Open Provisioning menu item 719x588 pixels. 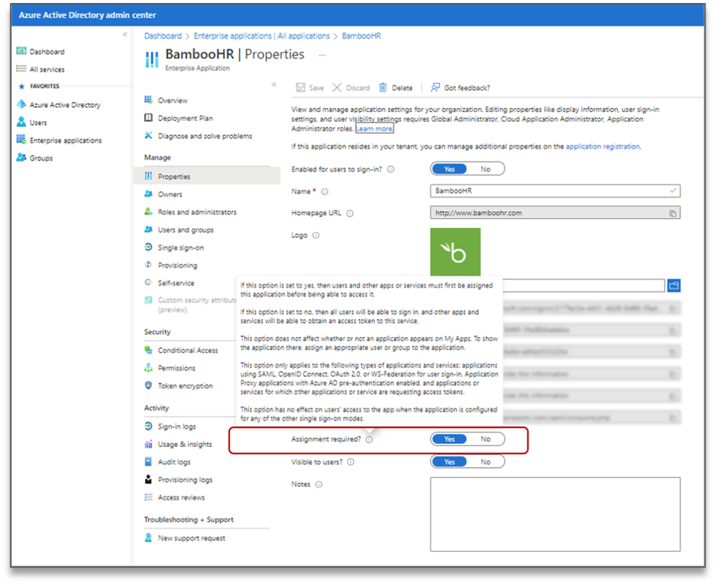point(177,266)
